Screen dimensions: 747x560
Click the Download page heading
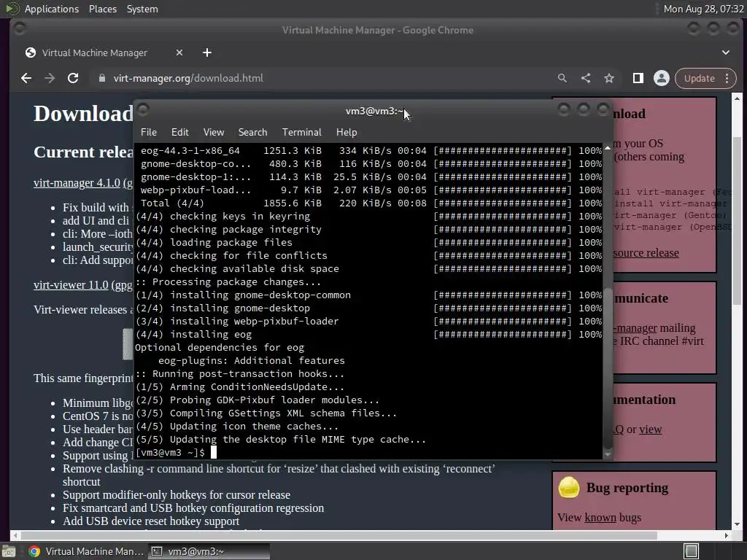coord(83,113)
